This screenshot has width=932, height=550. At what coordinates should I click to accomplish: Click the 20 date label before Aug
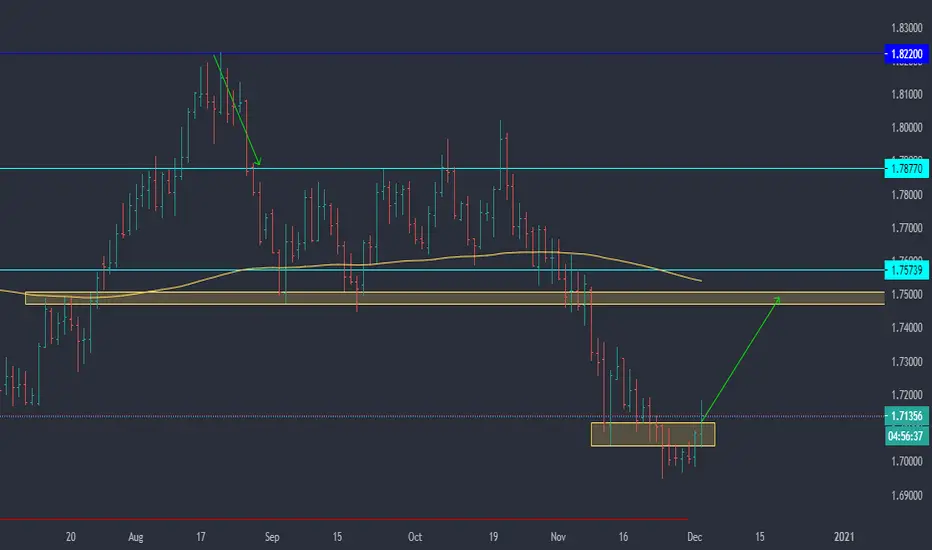(x=71, y=537)
